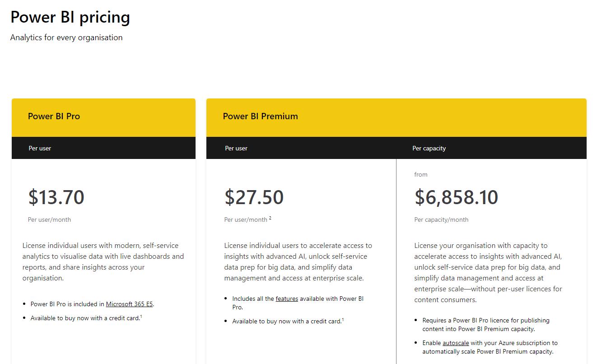Click the Power BI pricing heading
Viewport: 597px width, 364px height.
pyautogui.click(x=70, y=17)
